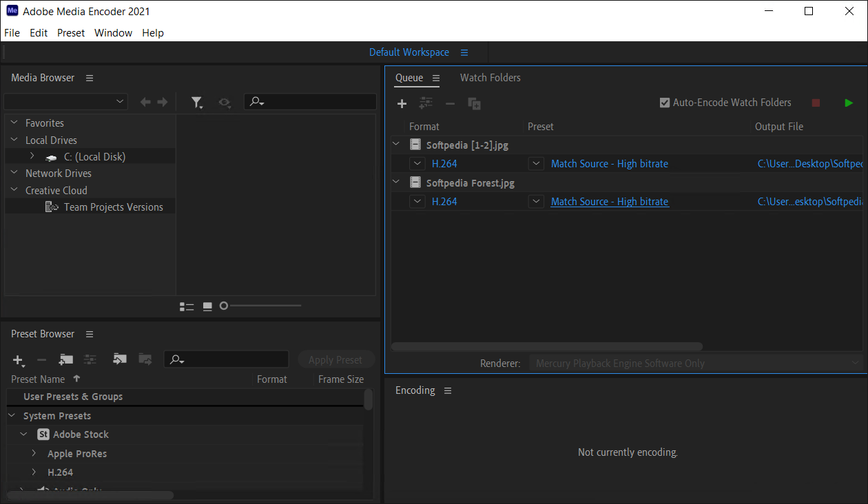This screenshot has width=868, height=504.
Task: Click Match Source preset for Softpedia Forest.jpg
Action: coord(610,202)
